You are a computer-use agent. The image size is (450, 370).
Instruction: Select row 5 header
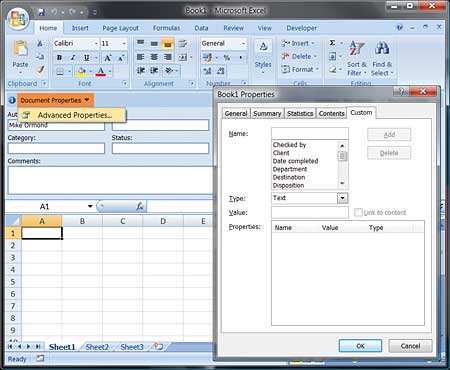point(13,282)
